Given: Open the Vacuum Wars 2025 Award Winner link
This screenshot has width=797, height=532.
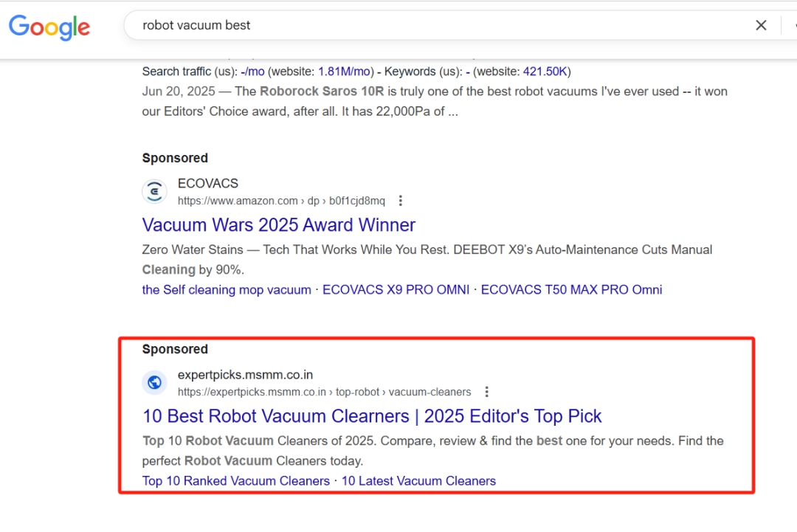Looking at the screenshot, I should pos(278,224).
